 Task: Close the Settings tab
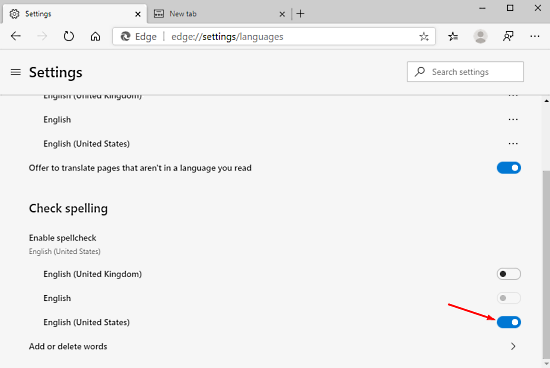click(138, 14)
